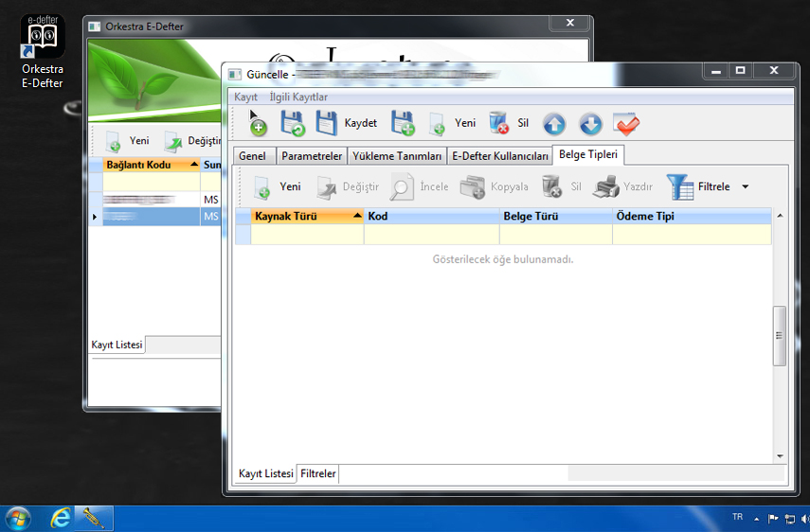Open the Filtreler tab at the bottom
810x532 pixels.
(x=318, y=473)
